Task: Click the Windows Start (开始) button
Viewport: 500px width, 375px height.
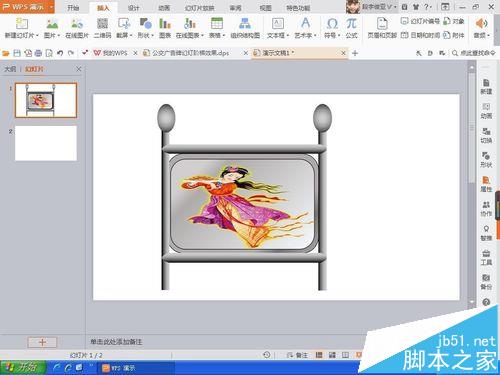Action: tap(23, 368)
